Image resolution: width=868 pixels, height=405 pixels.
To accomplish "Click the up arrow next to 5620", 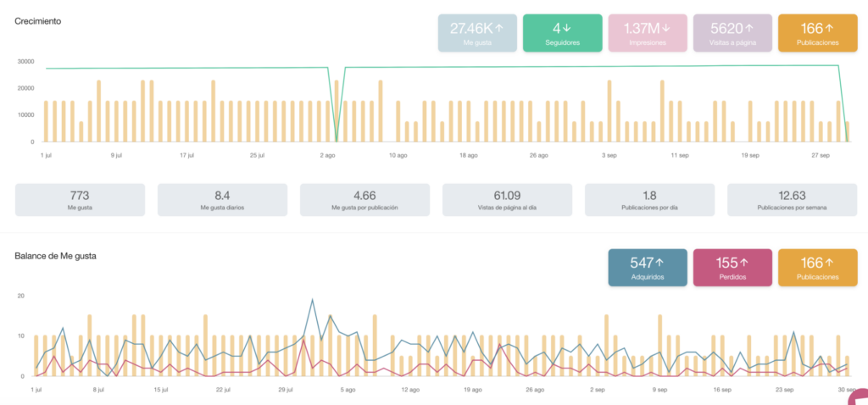I will point(749,28).
